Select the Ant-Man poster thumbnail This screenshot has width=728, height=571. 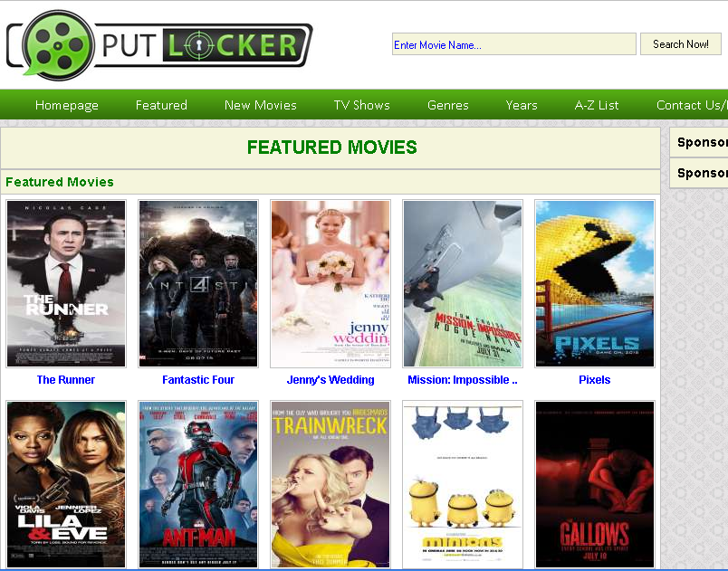point(198,484)
